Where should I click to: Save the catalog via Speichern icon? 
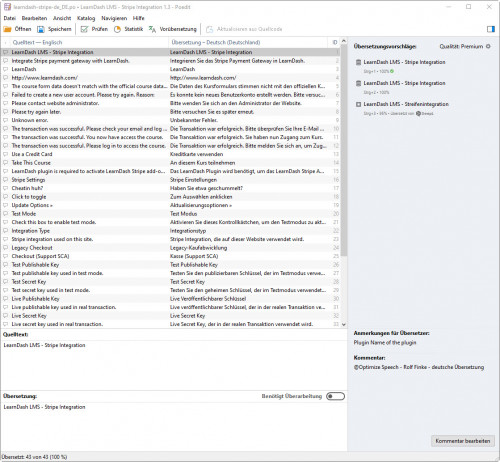[x=41, y=29]
